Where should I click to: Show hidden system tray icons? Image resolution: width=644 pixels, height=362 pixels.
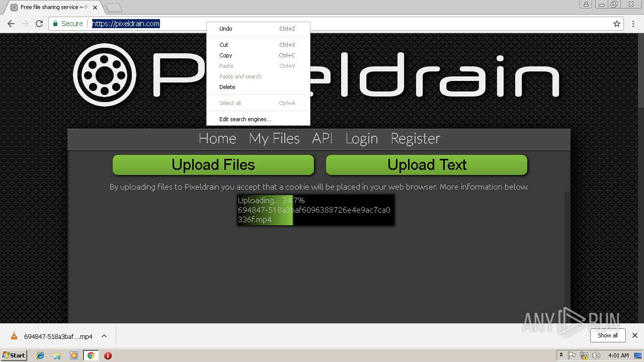(561, 355)
